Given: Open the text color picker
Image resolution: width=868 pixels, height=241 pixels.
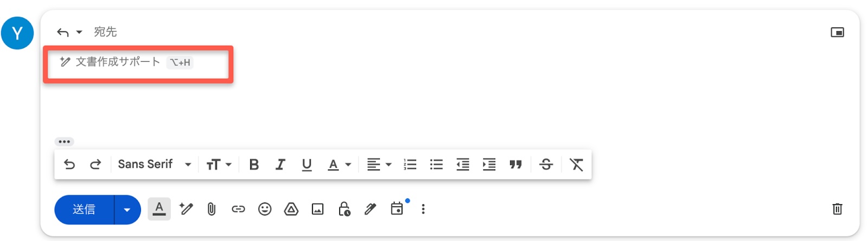Looking at the screenshot, I should click(340, 164).
